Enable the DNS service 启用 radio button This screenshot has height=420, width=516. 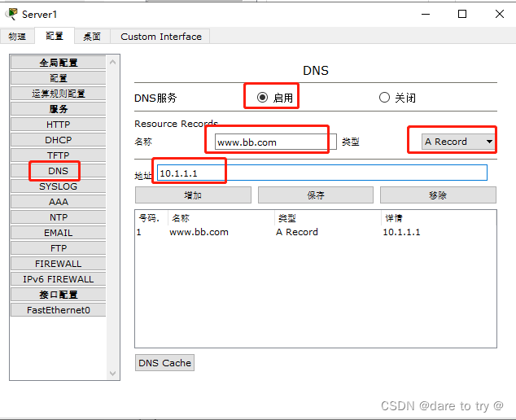(262, 98)
